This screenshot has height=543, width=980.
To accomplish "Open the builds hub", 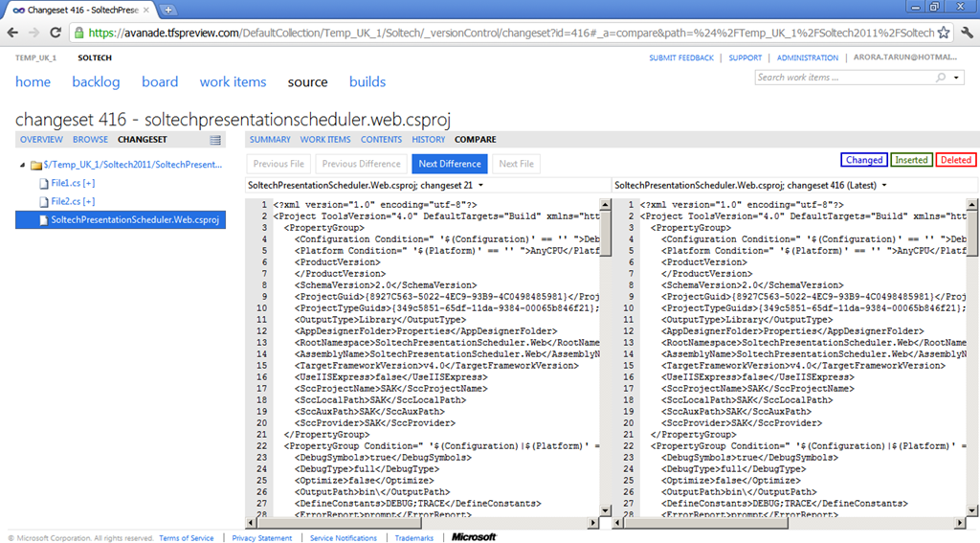I will tap(367, 82).
